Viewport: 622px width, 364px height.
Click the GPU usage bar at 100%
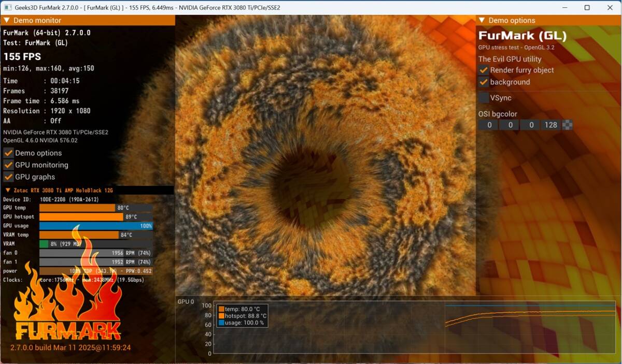coord(96,226)
